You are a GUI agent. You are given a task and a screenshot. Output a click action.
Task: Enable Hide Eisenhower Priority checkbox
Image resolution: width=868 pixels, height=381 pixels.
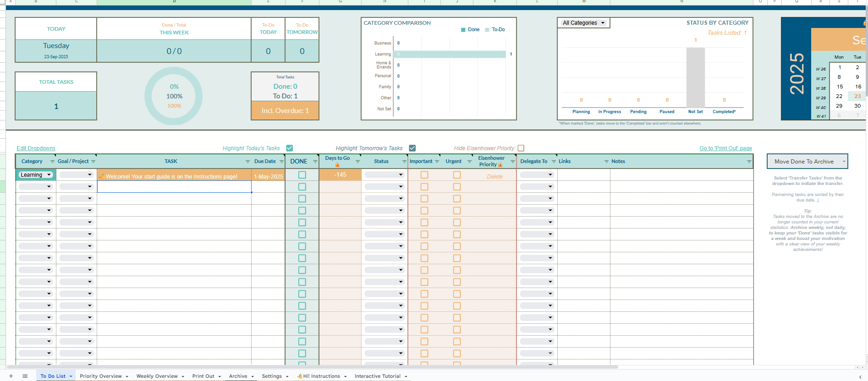[521, 148]
